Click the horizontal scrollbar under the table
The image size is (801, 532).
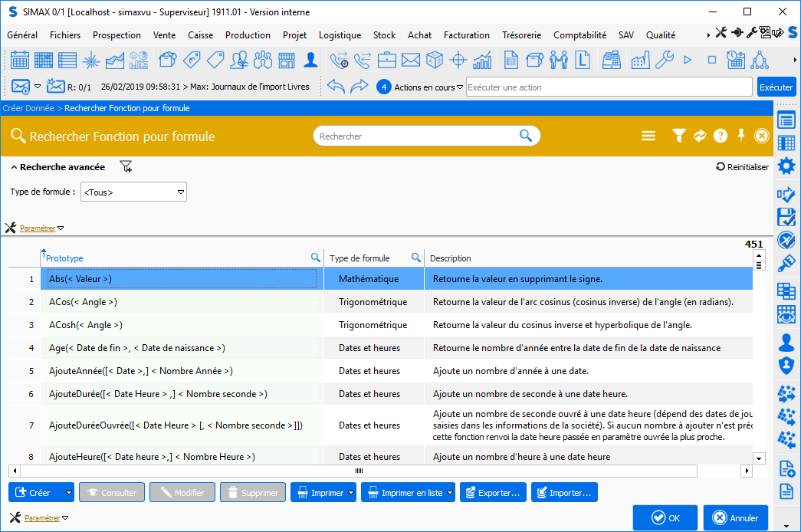click(x=358, y=471)
